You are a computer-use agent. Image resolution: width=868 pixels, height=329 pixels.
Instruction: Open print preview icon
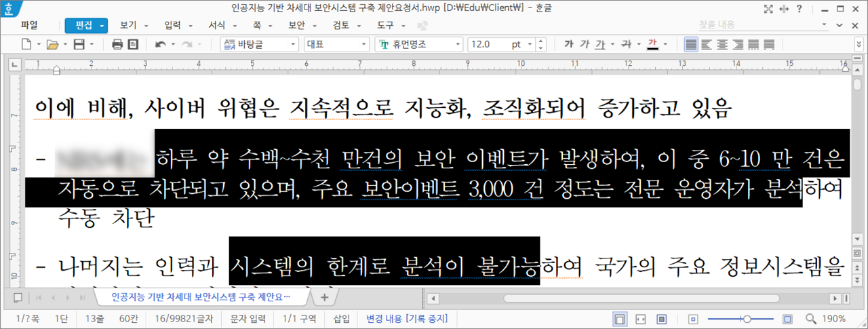pos(133,44)
